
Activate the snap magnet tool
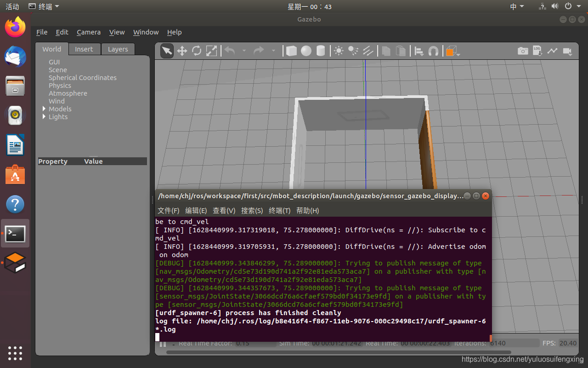tap(433, 51)
